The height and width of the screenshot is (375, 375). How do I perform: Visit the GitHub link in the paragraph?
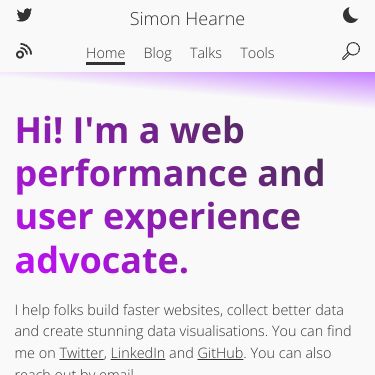[220, 353]
